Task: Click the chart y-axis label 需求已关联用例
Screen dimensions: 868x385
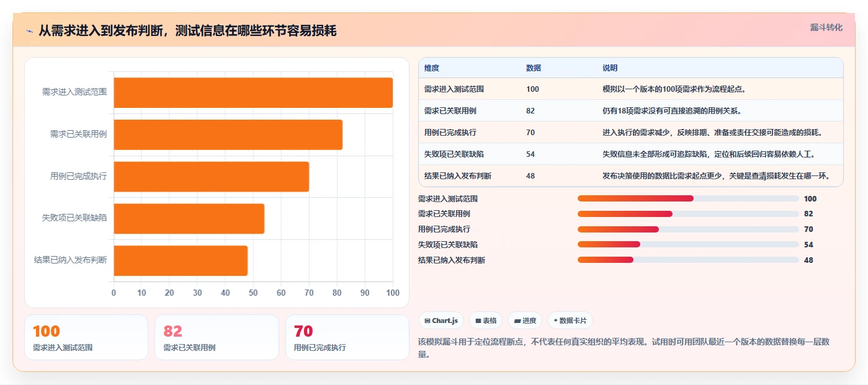Action: point(78,134)
